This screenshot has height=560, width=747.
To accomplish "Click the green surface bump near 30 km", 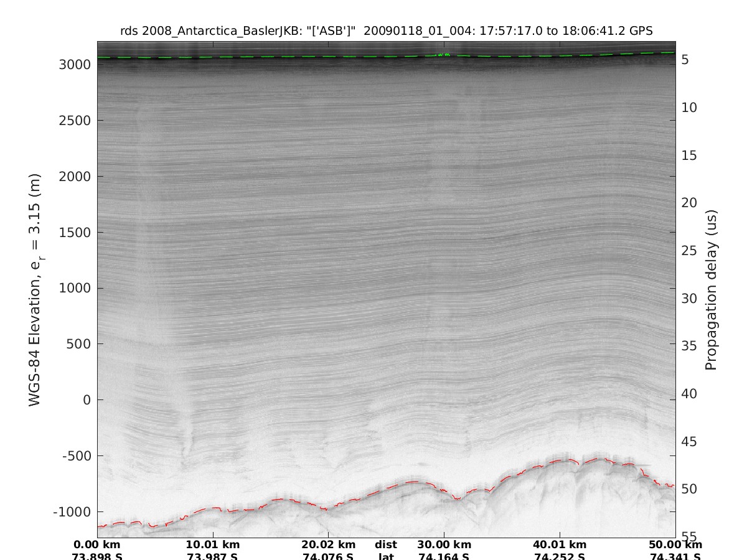I will pyautogui.click(x=443, y=55).
